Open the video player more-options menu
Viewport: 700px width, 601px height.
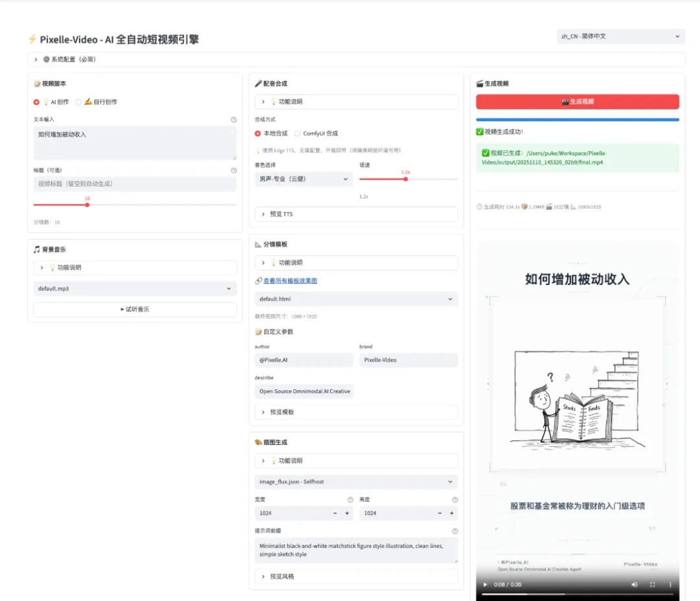(670, 585)
